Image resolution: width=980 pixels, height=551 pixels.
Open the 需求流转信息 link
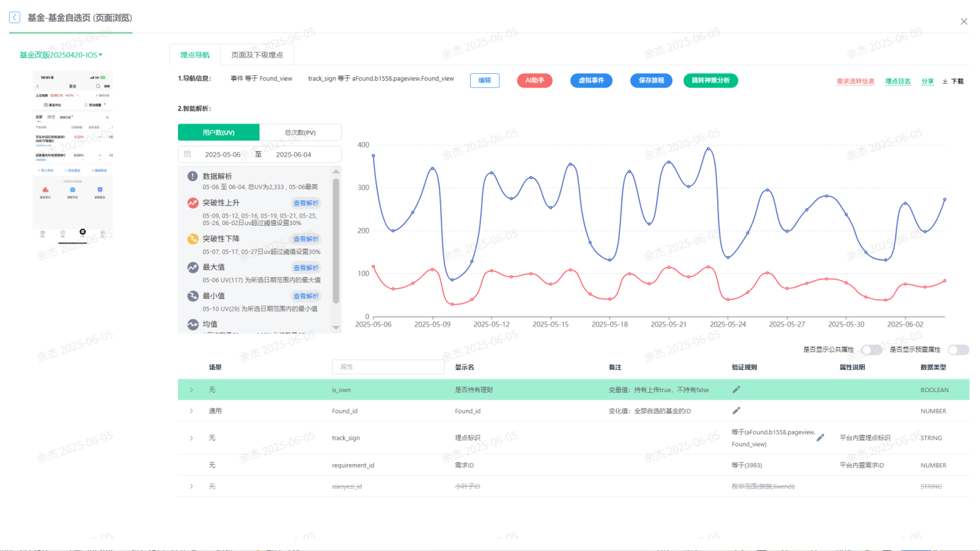tap(856, 81)
